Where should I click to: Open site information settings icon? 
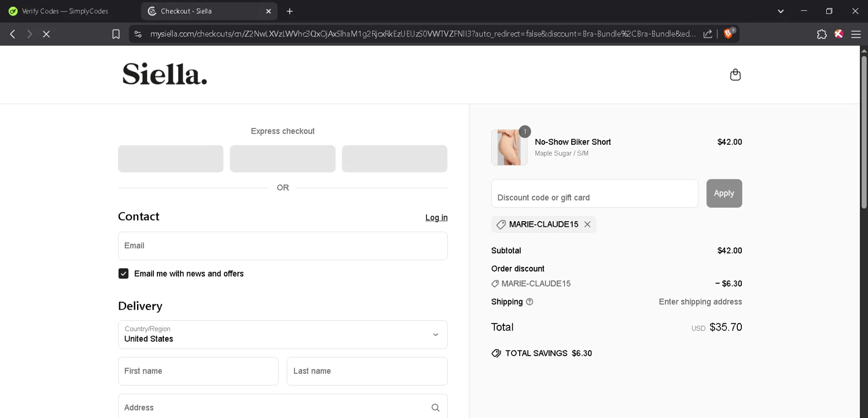138,34
